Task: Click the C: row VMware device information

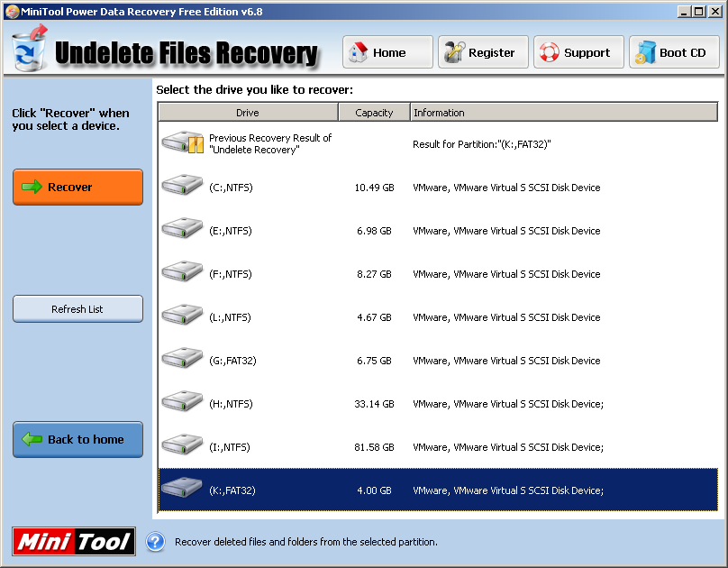Action: click(506, 188)
